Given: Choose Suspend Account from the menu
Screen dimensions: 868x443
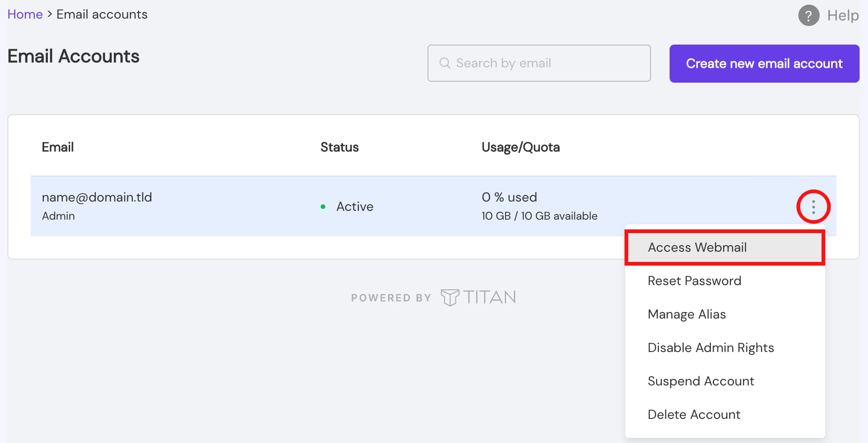Looking at the screenshot, I should click(701, 381).
